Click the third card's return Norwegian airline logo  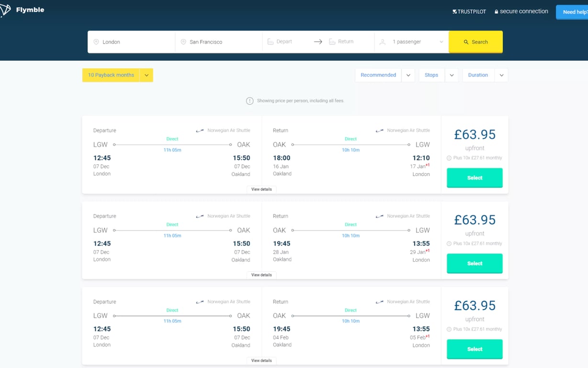[380, 302]
